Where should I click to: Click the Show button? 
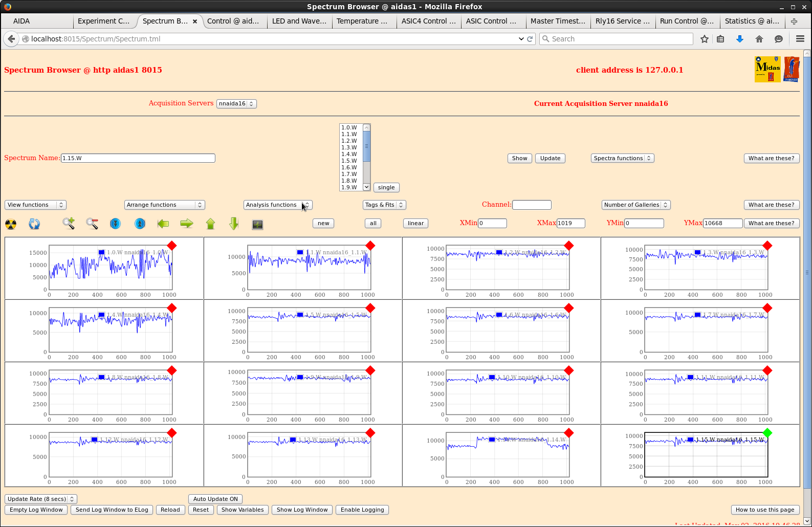pos(520,158)
